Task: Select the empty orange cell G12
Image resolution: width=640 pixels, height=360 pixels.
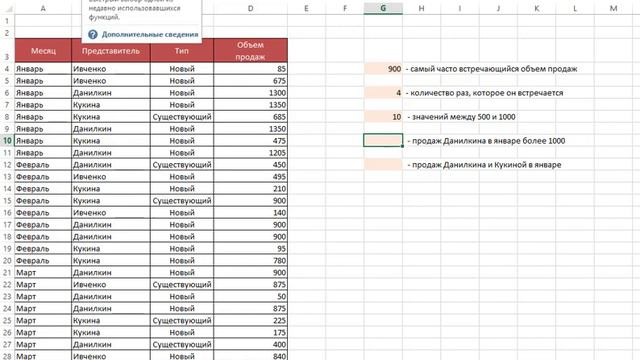Action: tap(383, 164)
